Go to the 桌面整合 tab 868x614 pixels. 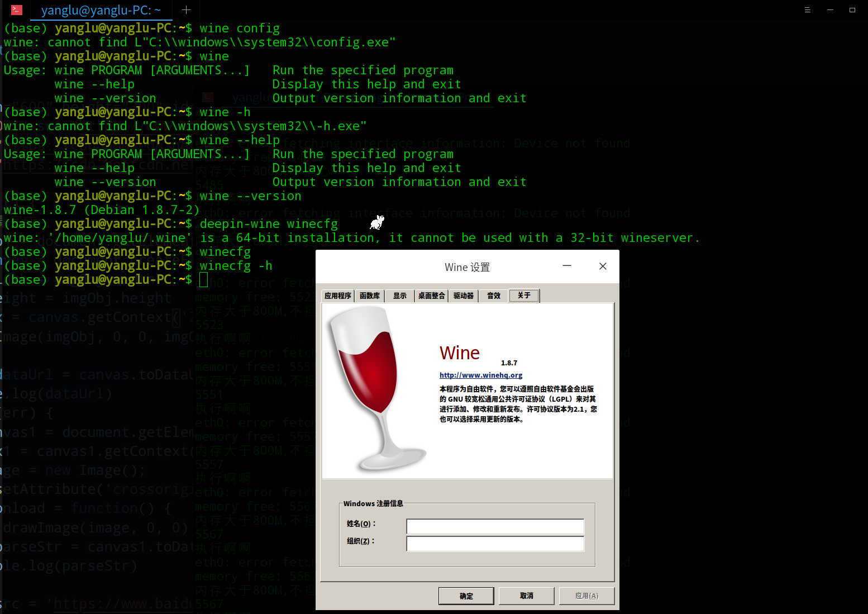click(x=432, y=296)
